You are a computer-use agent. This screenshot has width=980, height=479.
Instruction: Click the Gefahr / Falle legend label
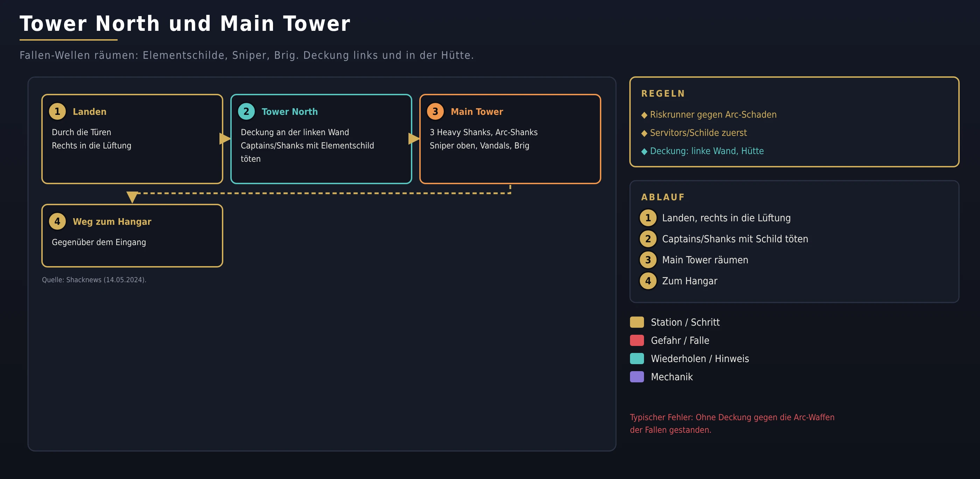point(680,340)
